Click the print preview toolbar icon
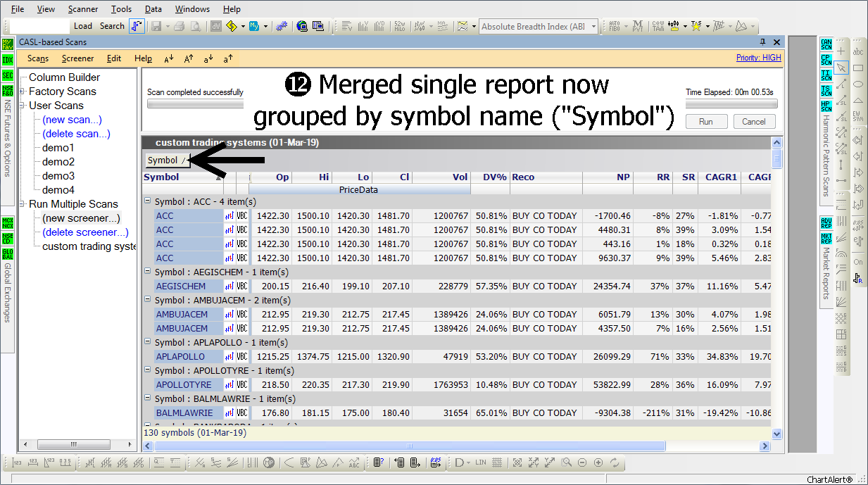868x485 pixels. (195, 27)
